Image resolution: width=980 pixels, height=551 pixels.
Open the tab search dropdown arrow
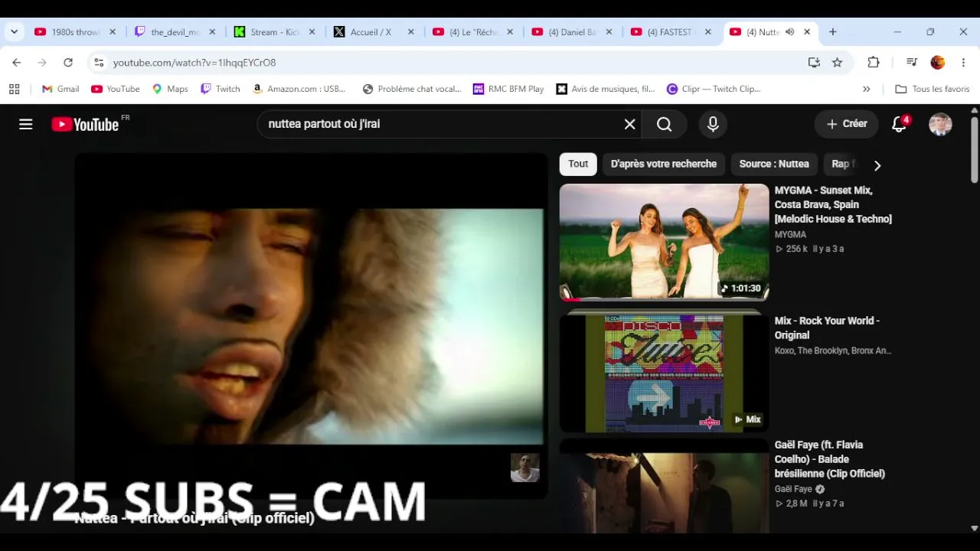[x=14, y=32]
